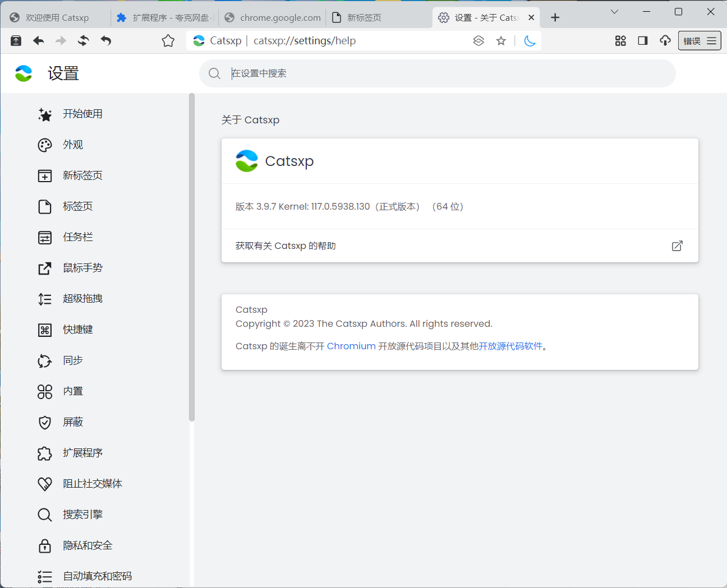Switch to the 欢迎使用 Catsxp tab
This screenshot has height=588, width=727.
pos(56,17)
